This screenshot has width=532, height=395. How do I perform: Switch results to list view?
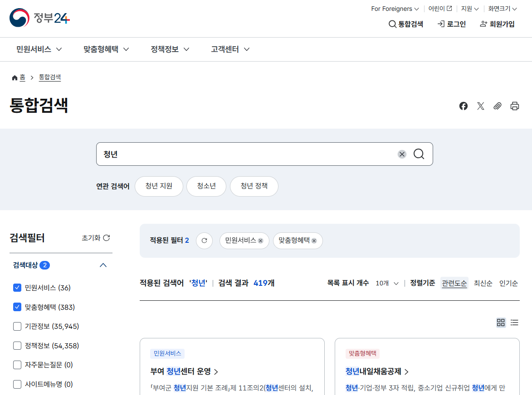(514, 323)
